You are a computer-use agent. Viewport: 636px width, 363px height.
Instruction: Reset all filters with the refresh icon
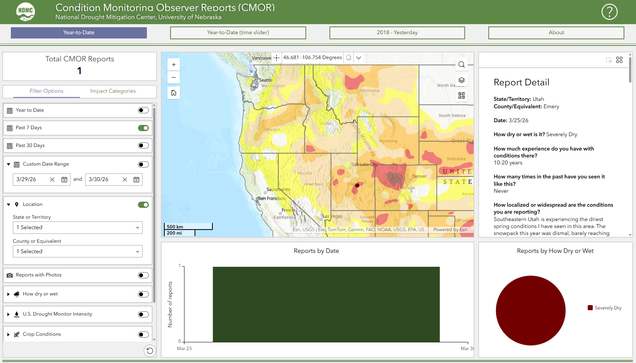point(149,350)
